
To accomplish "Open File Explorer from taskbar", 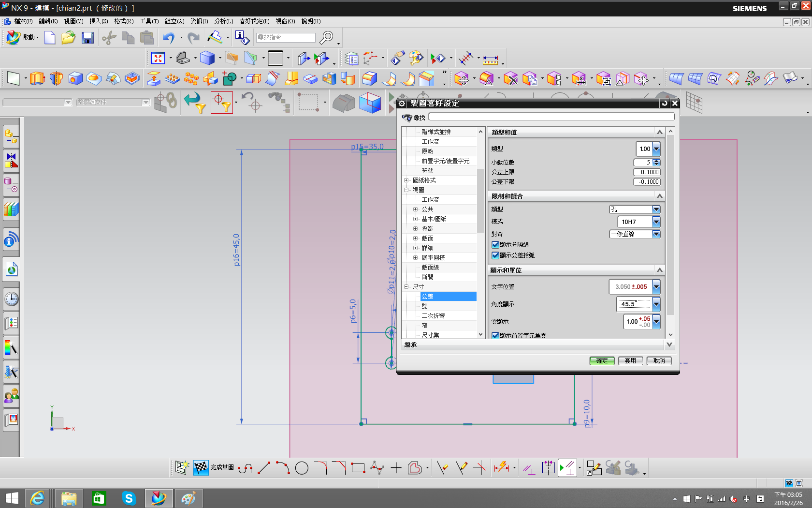I will coord(69,498).
